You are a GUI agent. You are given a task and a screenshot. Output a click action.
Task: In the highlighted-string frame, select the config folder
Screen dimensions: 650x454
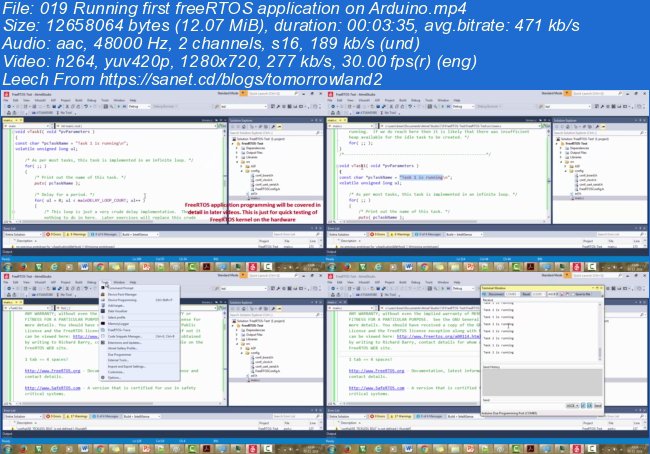[x=579, y=170]
